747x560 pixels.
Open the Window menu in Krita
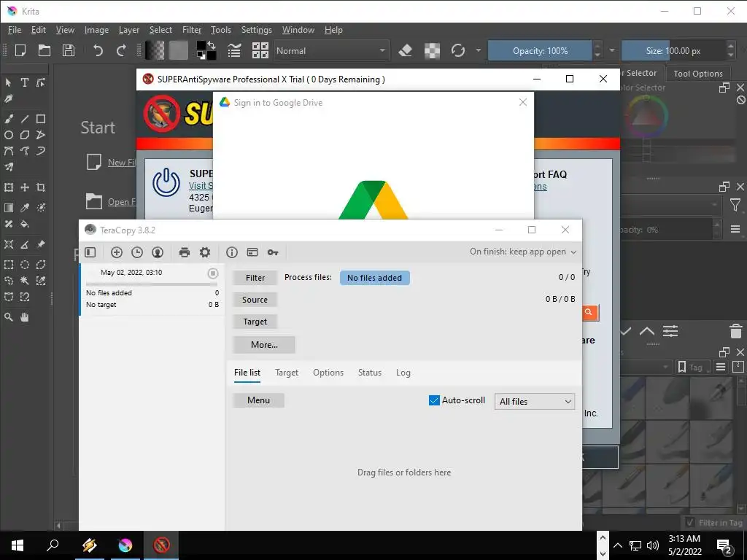point(298,29)
